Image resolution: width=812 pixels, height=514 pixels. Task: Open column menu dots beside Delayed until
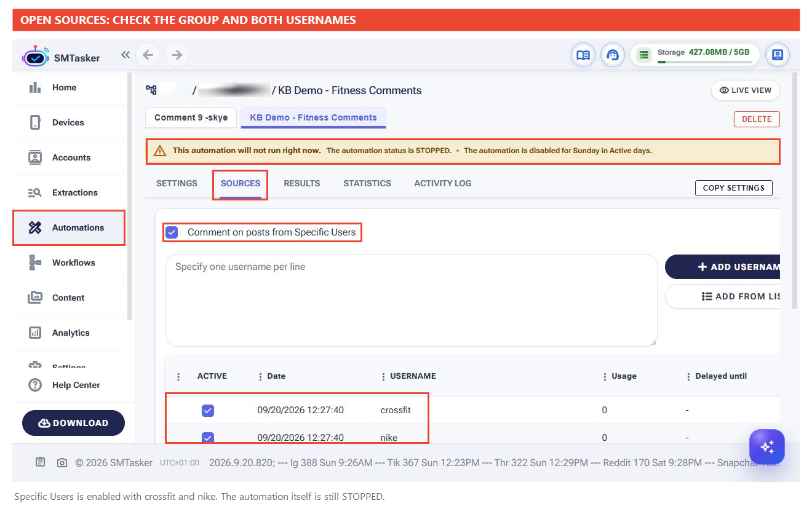[x=688, y=376]
